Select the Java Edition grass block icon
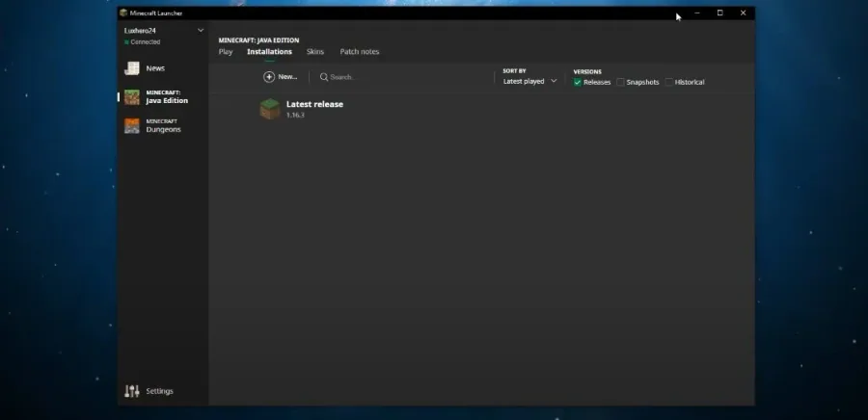This screenshot has width=868, height=420. pos(132,97)
